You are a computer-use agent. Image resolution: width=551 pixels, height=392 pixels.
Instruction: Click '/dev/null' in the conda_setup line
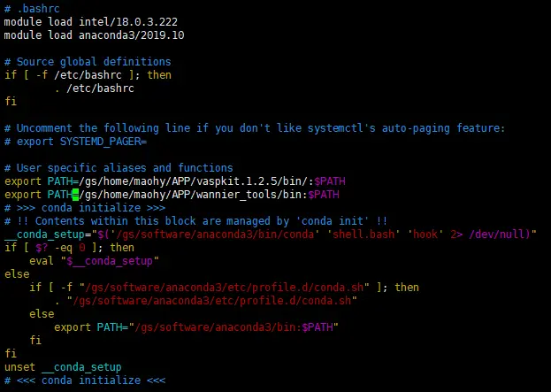click(x=496, y=234)
